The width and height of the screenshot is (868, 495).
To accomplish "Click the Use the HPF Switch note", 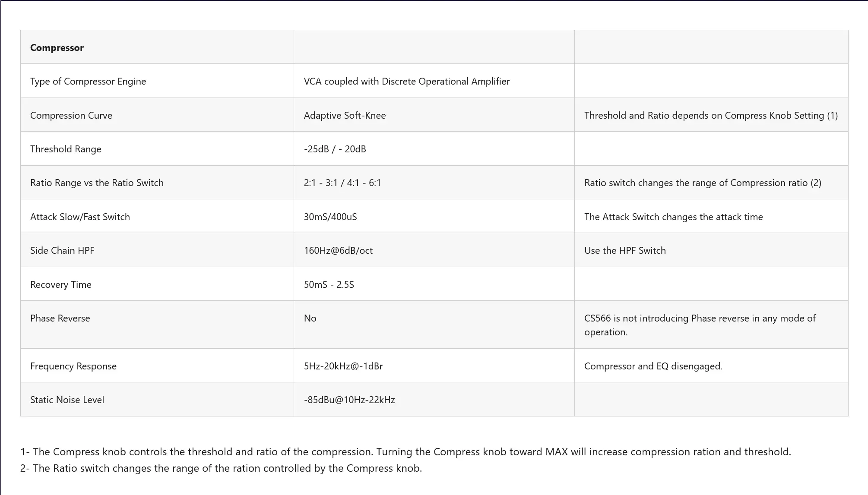I will click(625, 250).
